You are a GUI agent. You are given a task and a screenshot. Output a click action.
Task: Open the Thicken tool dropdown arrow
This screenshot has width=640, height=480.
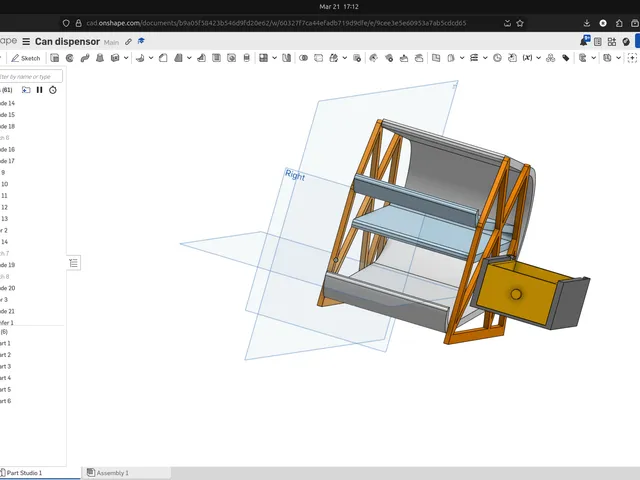[x=126, y=58]
